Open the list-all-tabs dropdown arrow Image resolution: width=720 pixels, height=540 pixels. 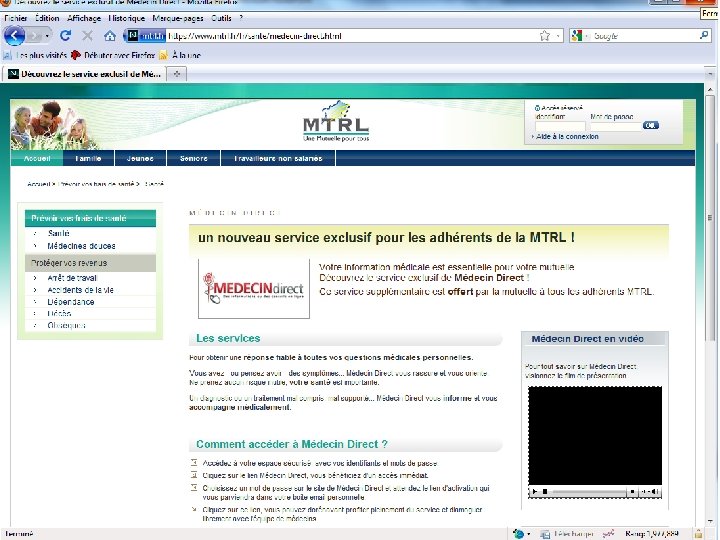710,73
